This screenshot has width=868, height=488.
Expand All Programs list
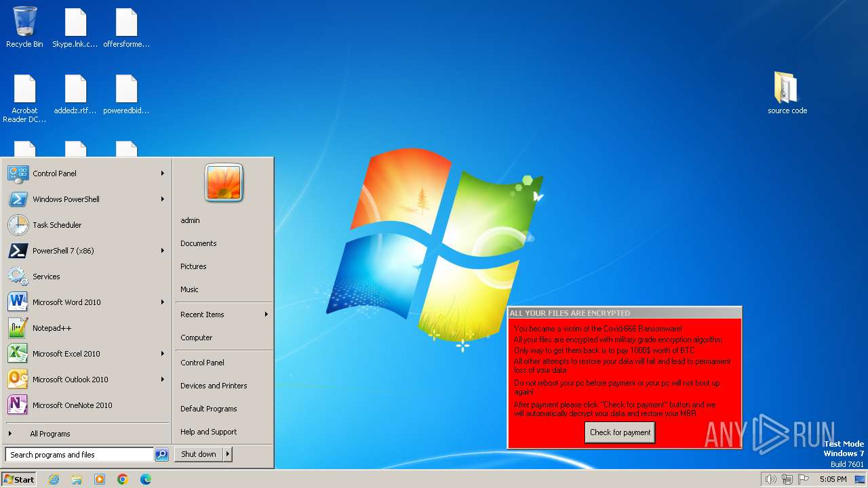tap(87, 434)
